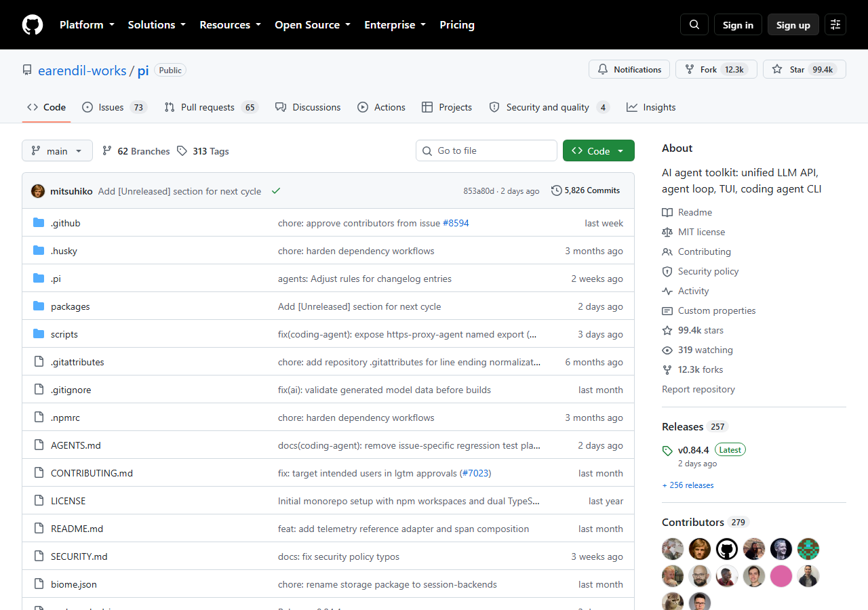Click the Report repository link
The image size is (868, 610).
pyautogui.click(x=698, y=389)
